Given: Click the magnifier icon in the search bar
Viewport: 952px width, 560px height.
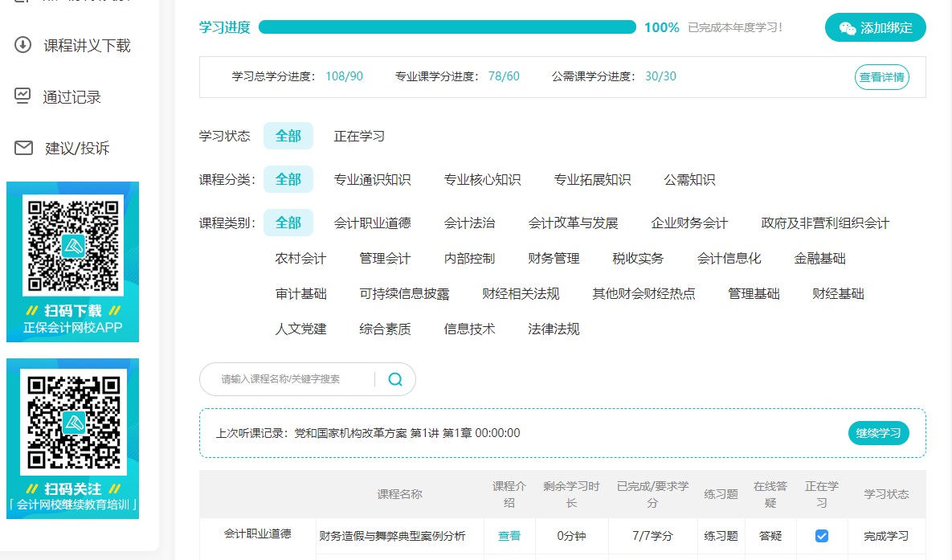Looking at the screenshot, I should pos(394,378).
